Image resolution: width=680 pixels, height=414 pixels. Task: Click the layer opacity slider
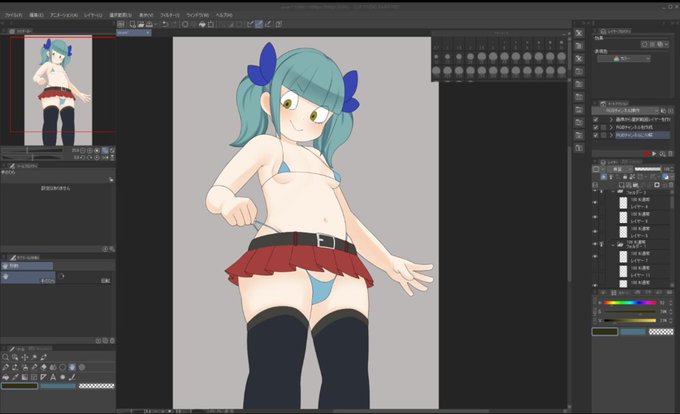tap(648, 169)
